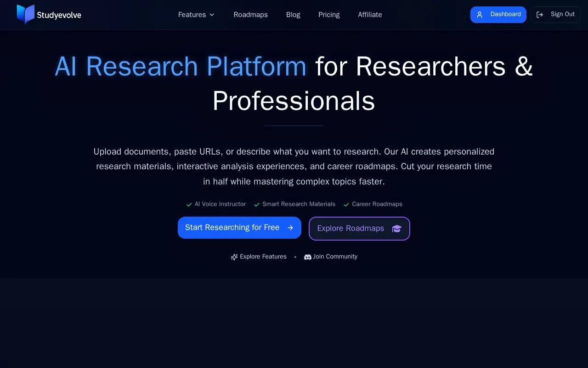Click the Professionals heading word

(294, 101)
